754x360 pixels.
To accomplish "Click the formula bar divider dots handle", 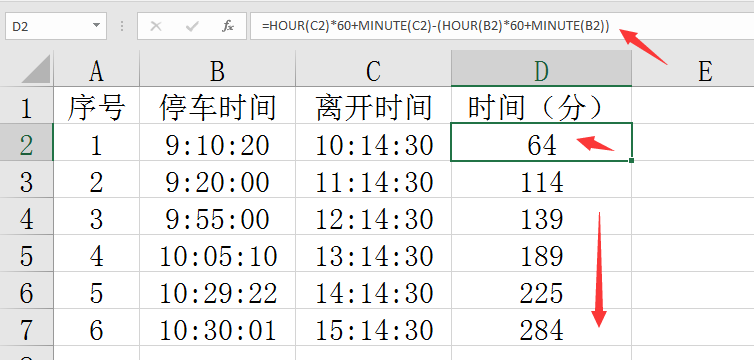I will [122, 26].
